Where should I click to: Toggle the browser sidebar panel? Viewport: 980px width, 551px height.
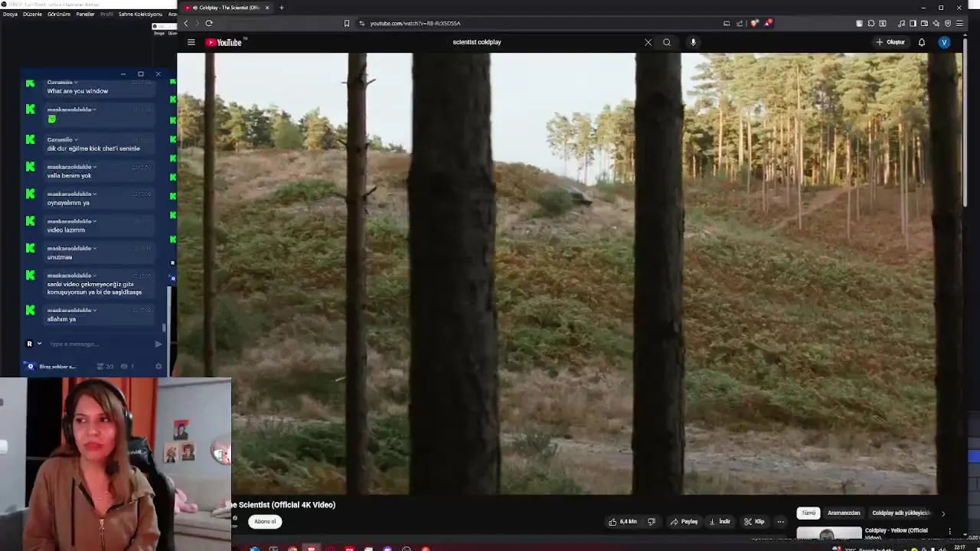[x=913, y=23]
